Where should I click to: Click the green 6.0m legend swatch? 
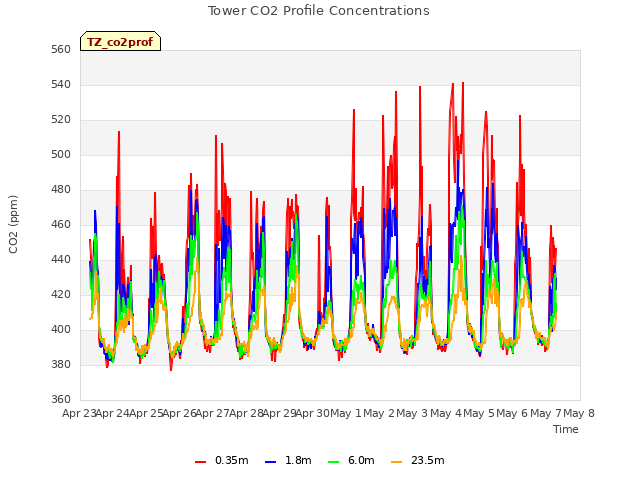point(333,461)
